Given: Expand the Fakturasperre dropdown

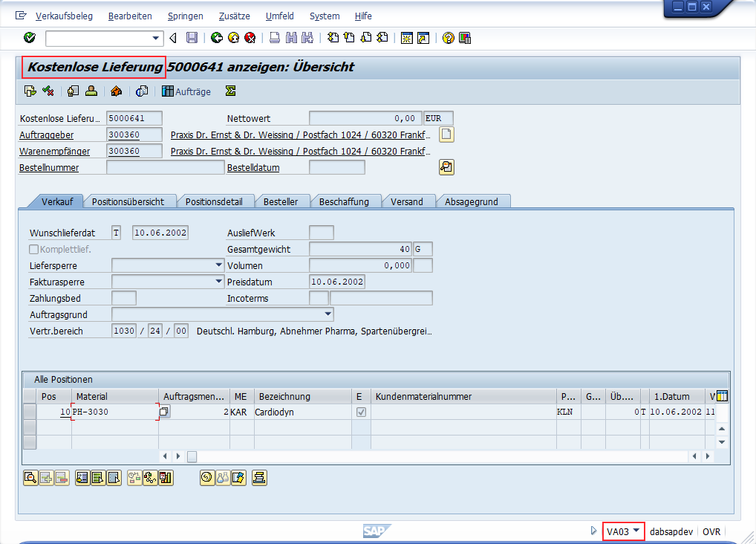Looking at the screenshot, I should 218,282.
